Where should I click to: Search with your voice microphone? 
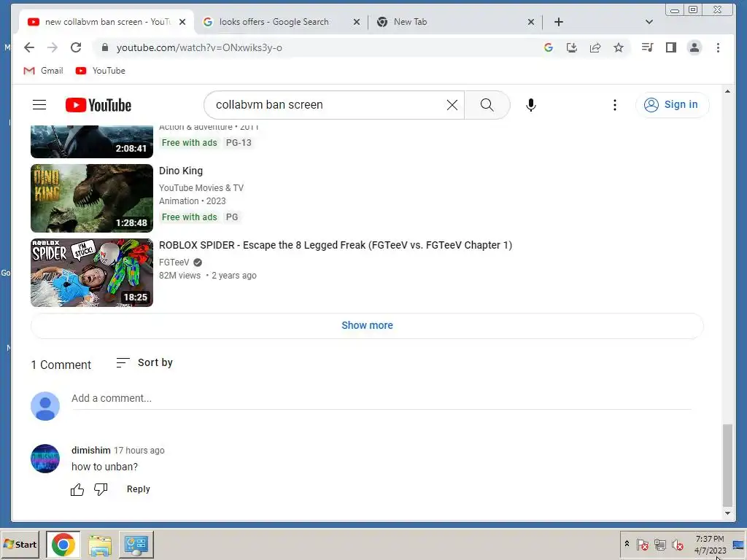coord(531,105)
